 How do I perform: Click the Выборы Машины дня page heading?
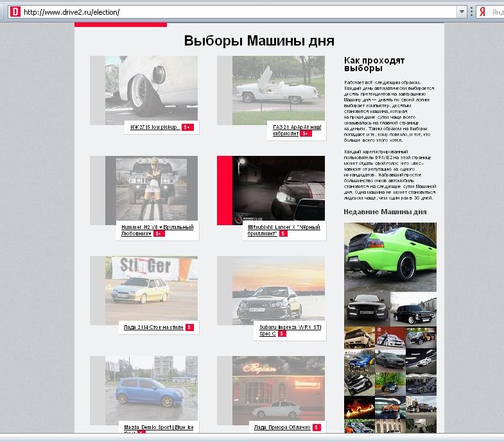259,41
